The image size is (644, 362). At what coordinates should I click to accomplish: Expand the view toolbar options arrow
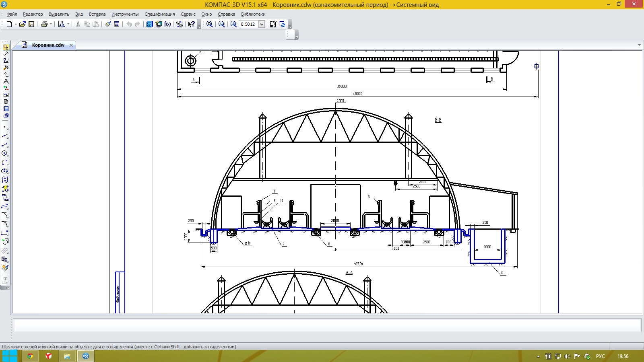click(289, 25)
